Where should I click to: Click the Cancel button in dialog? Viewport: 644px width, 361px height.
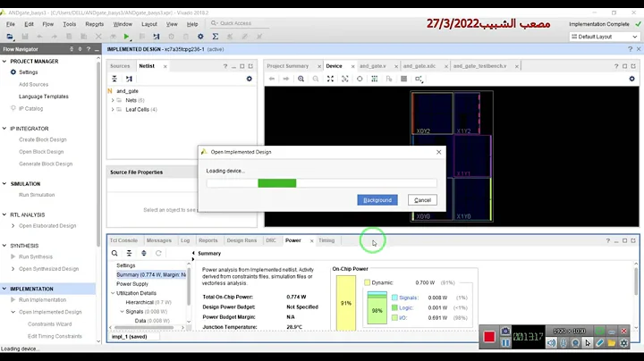pos(422,200)
